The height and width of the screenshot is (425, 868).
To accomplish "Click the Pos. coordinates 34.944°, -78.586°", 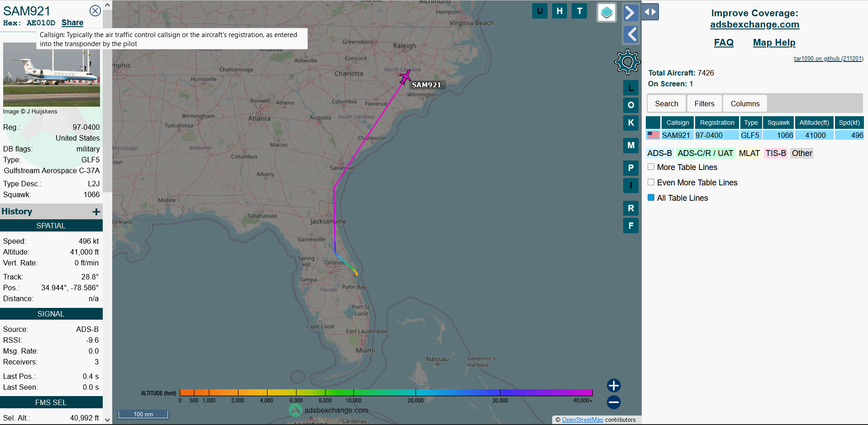I will 70,288.
